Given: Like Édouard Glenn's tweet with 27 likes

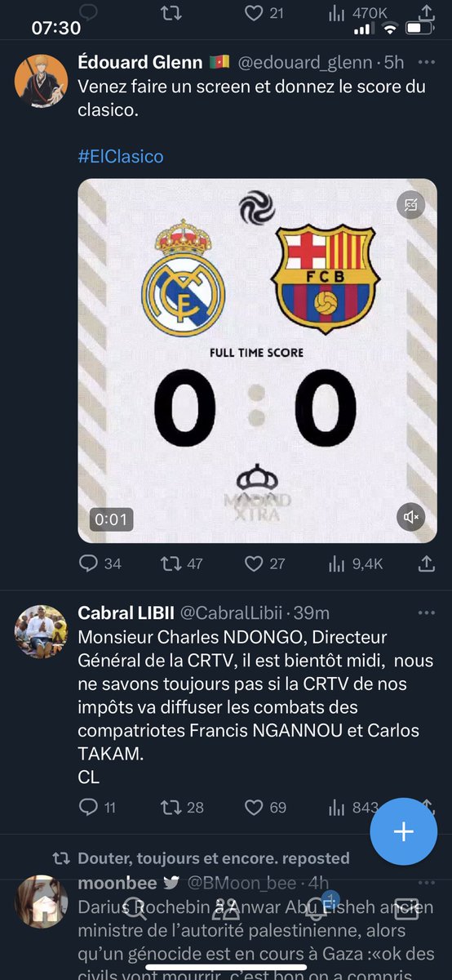Looking at the screenshot, I should [265, 563].
